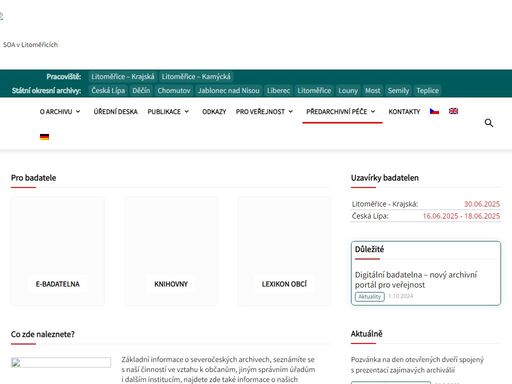The image size is (512, 384).
Task: Open the ODKAZY menu item
Action: 214,112
